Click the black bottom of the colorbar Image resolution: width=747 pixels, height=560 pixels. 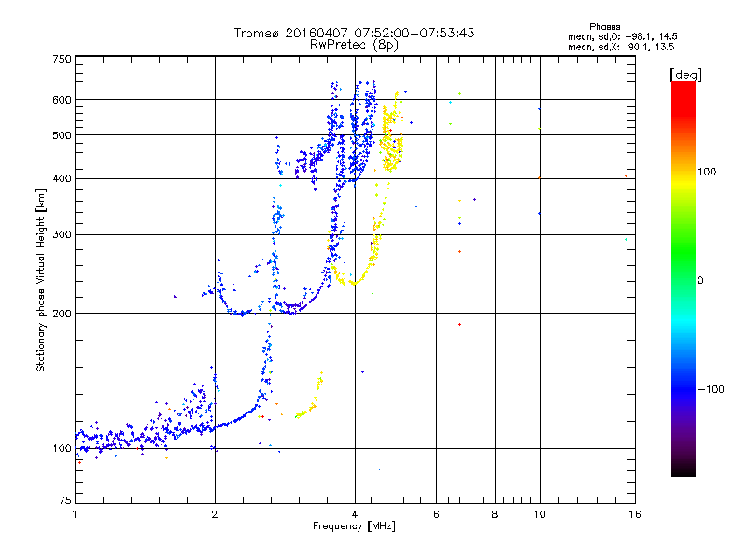pos(684,469)
